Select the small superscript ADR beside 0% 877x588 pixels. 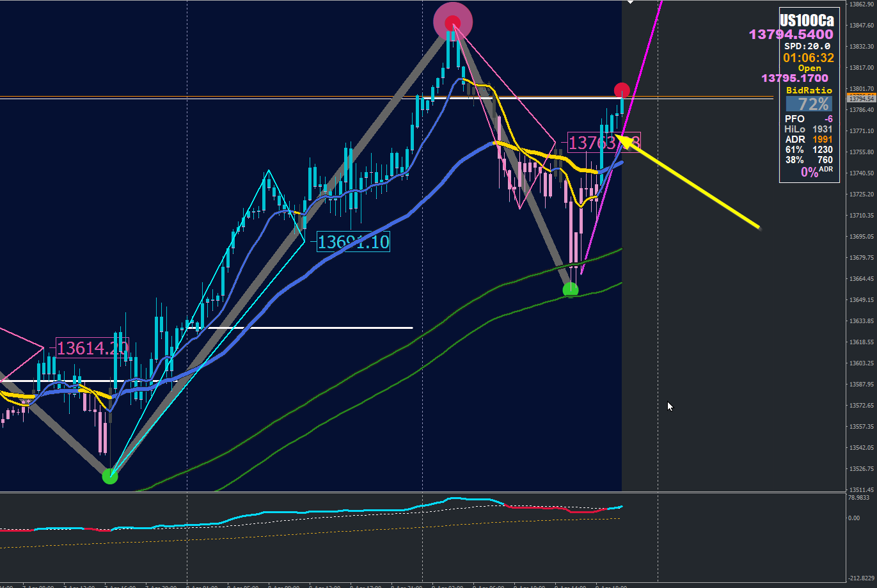click(826, 169)
